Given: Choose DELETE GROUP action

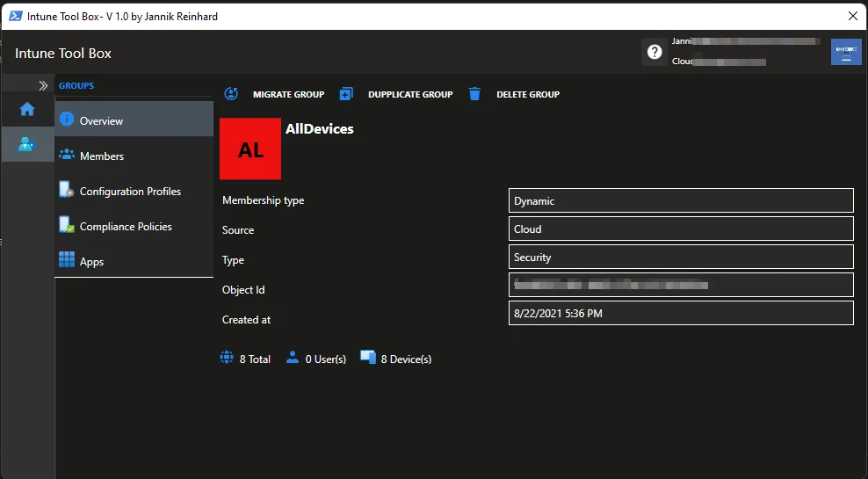Looking at the screenshot, I should pos(528,95).
